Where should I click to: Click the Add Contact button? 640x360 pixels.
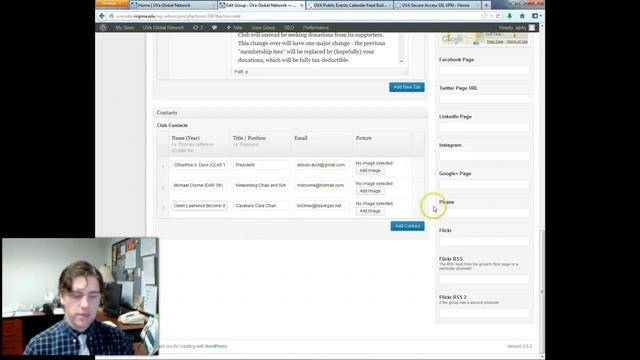pyautogui.click(x=407, y=226)
